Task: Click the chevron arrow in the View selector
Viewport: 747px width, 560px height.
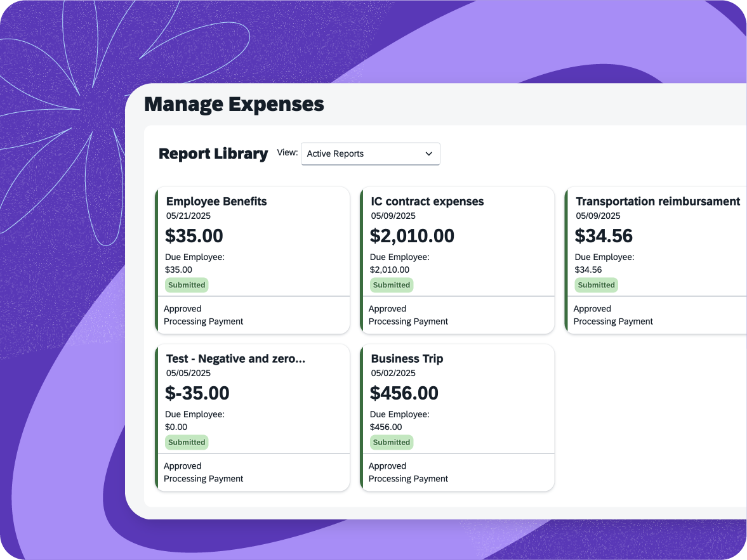Action: (429, 154)
